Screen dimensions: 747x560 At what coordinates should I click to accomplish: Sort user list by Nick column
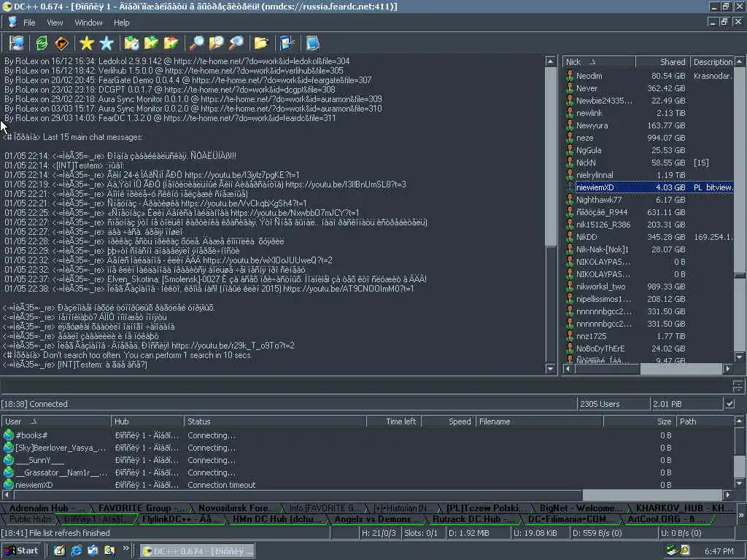pos(599,62)
